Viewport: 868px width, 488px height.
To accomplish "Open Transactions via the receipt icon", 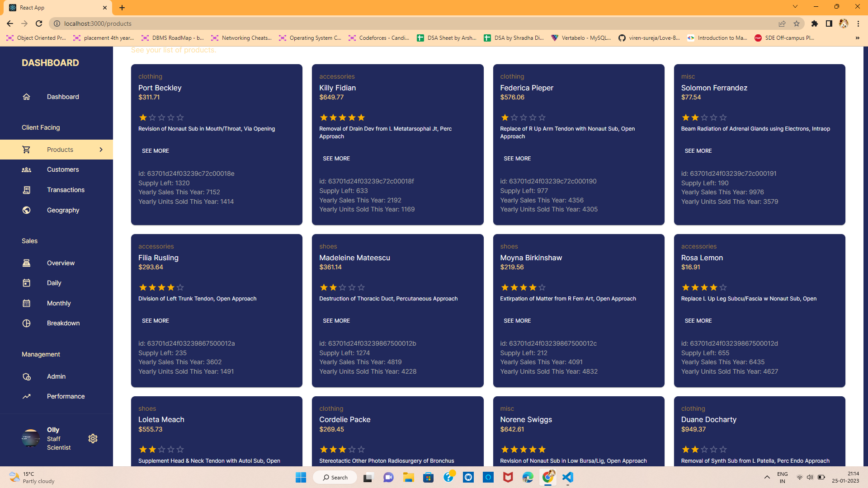I will (26, 190).
